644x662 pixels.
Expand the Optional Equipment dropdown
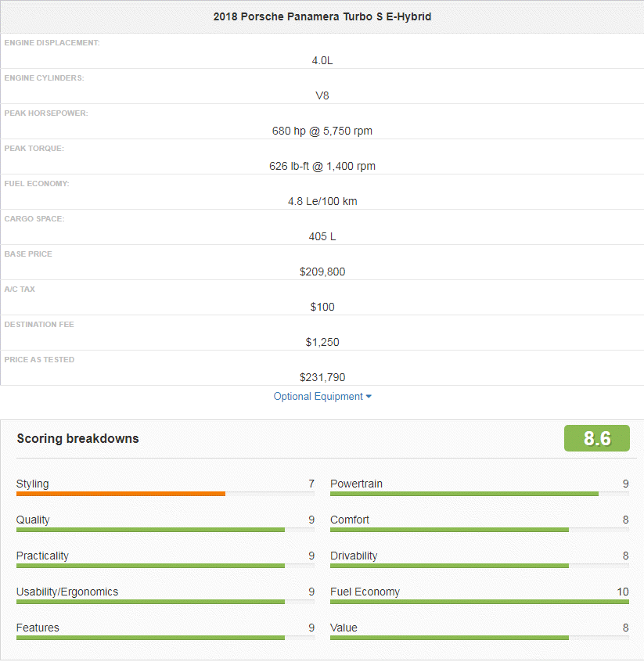318,397
